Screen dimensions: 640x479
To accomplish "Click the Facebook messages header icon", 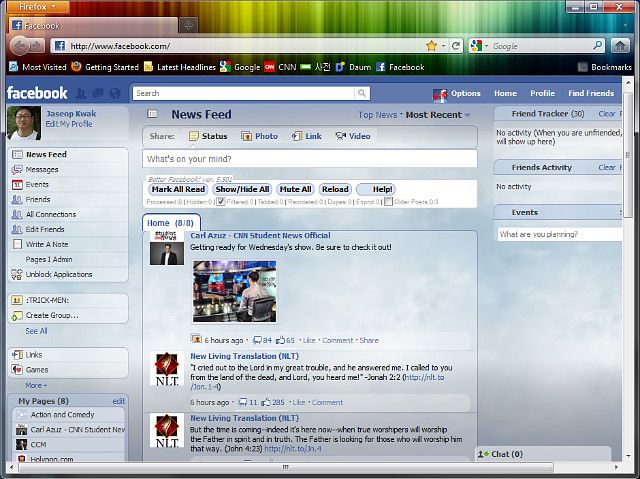I will tap(98, 93).
